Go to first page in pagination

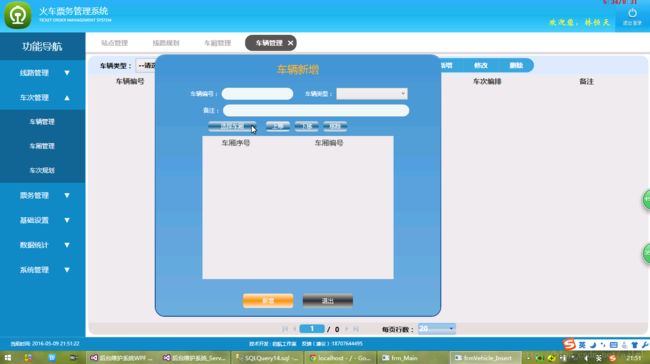point(285,329)
